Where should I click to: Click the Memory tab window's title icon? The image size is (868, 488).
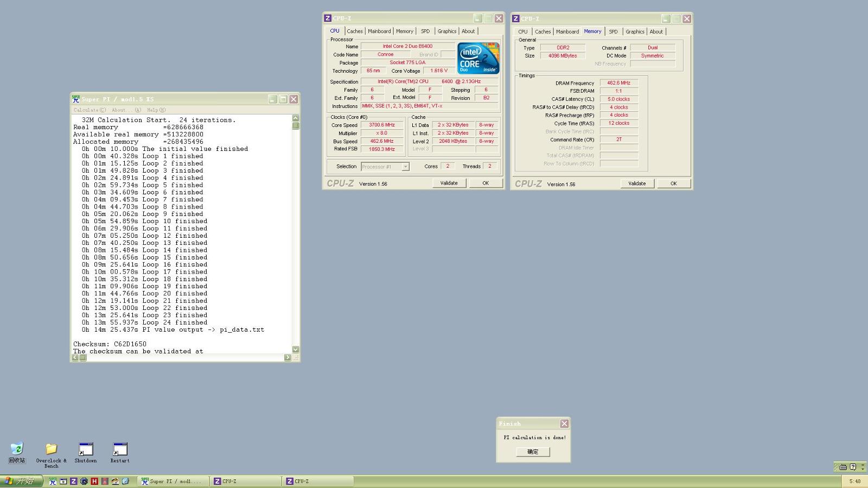(516, 18)
